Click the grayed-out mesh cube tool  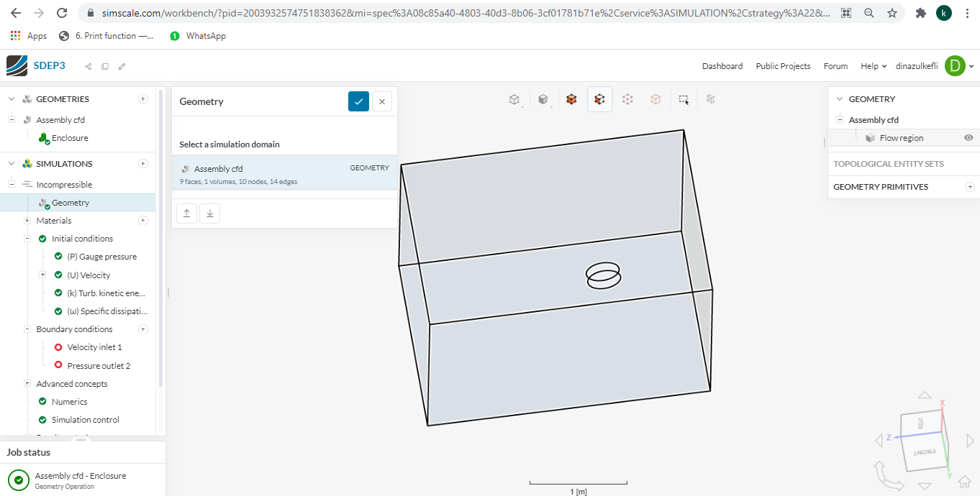(x=711, y=99)
